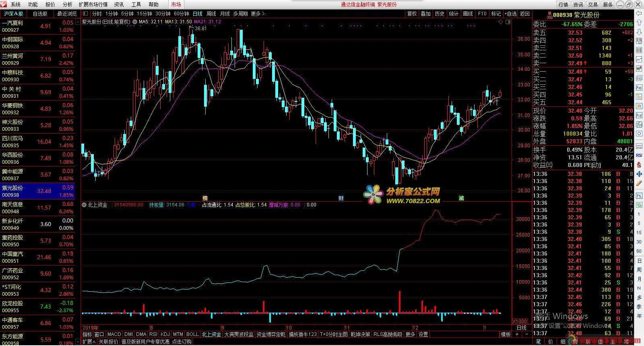The height and width of the screenshot is (346, 644).
Task: Click the +自选 add to watchlist button
Action: 510,14
